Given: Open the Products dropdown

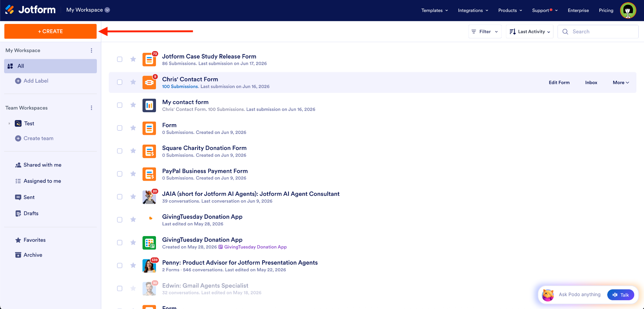Looking at the screenshot, I should pos(510,10).
